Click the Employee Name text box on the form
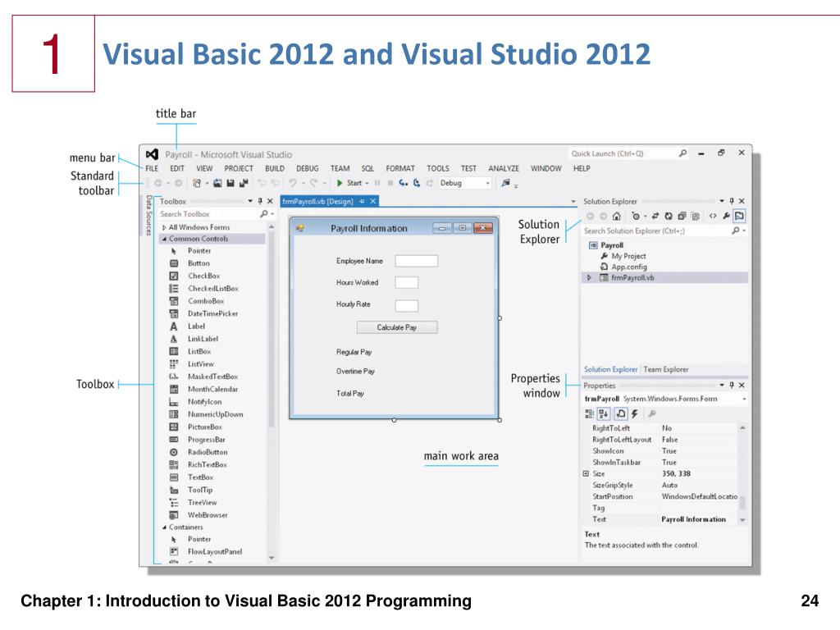840x630 pixels. [416, 261]
